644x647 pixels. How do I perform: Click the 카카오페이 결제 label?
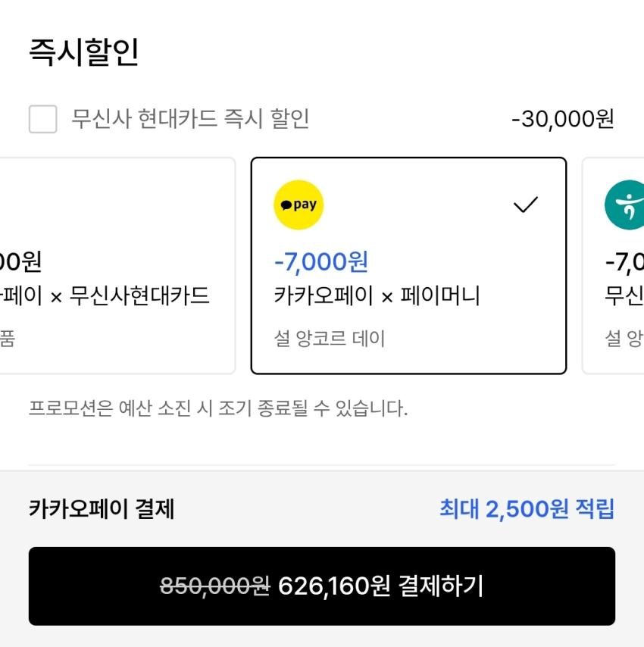tap(102, 509)
